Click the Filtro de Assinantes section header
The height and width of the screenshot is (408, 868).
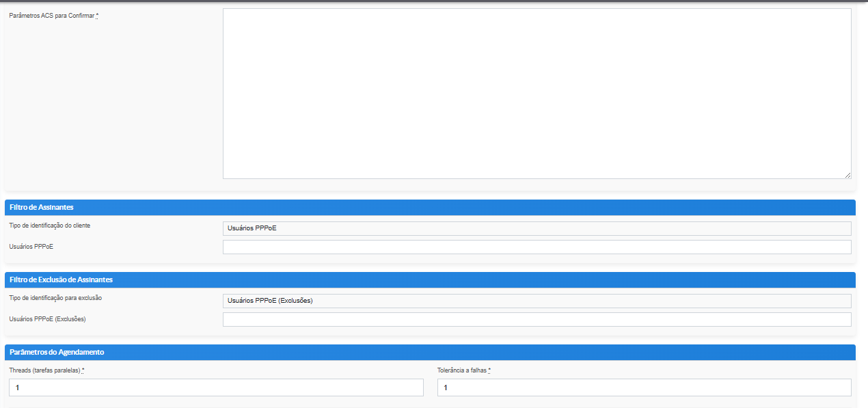click(x=42, y=207)
